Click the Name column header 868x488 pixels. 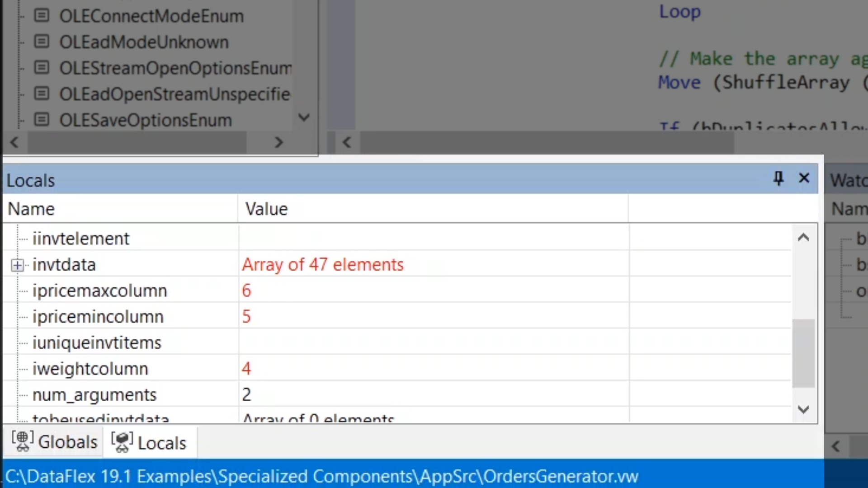[x=32, y=209]
